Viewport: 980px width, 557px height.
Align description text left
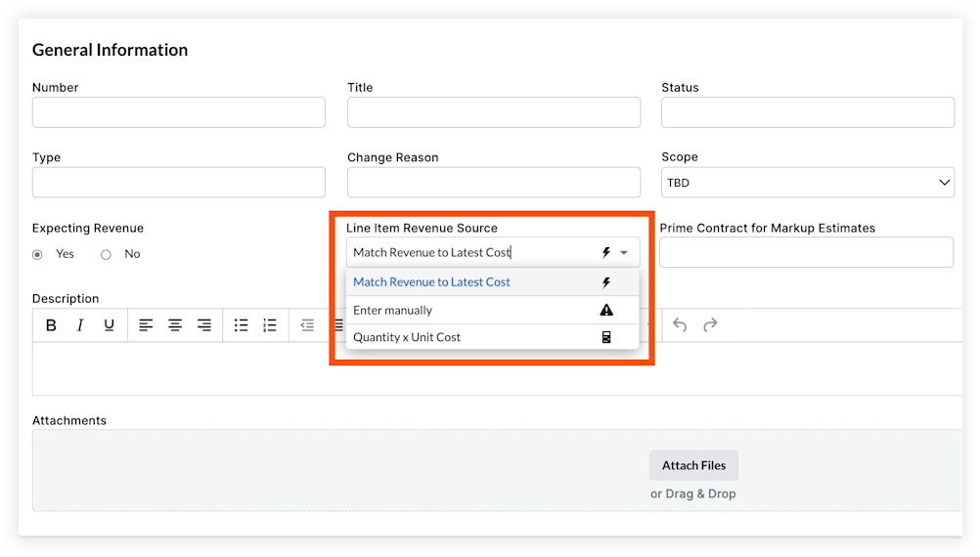(x=146, y=325)
